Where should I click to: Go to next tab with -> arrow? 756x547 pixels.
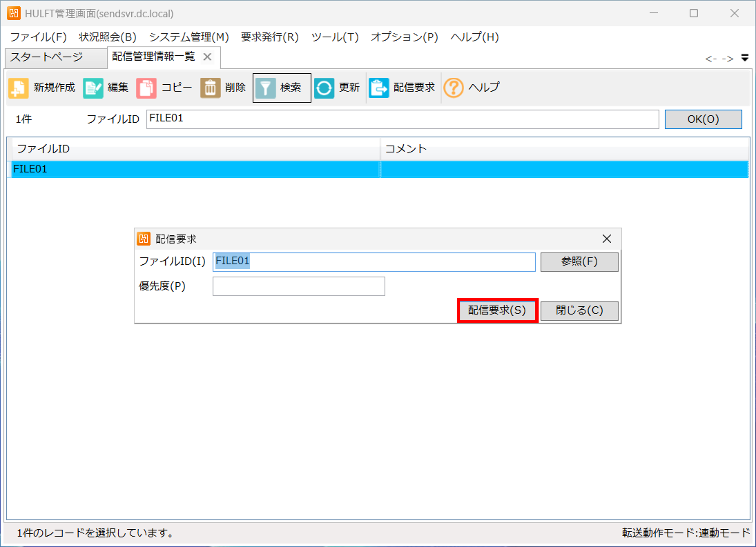(727, 59)
